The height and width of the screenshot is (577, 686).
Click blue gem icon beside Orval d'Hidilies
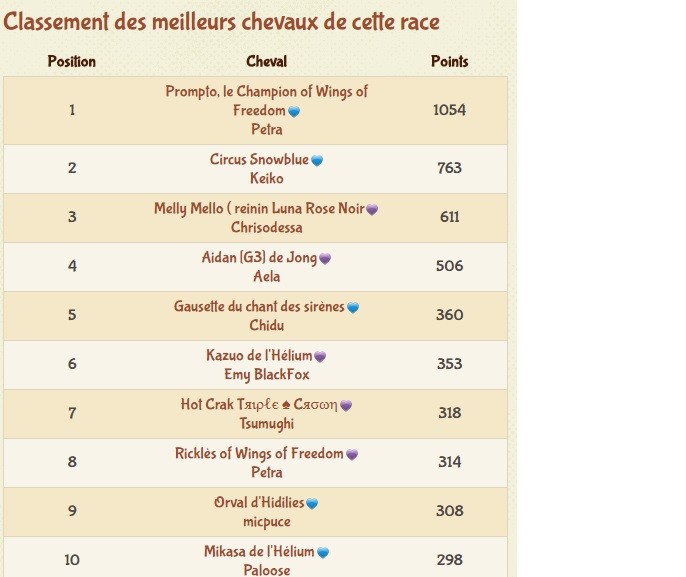(312, 504)
